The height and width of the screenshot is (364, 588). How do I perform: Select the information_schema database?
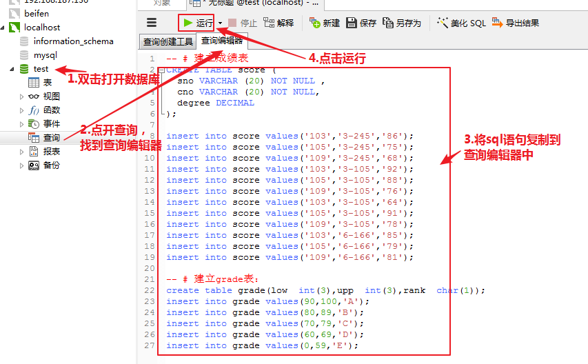click(x=73, y=41)
